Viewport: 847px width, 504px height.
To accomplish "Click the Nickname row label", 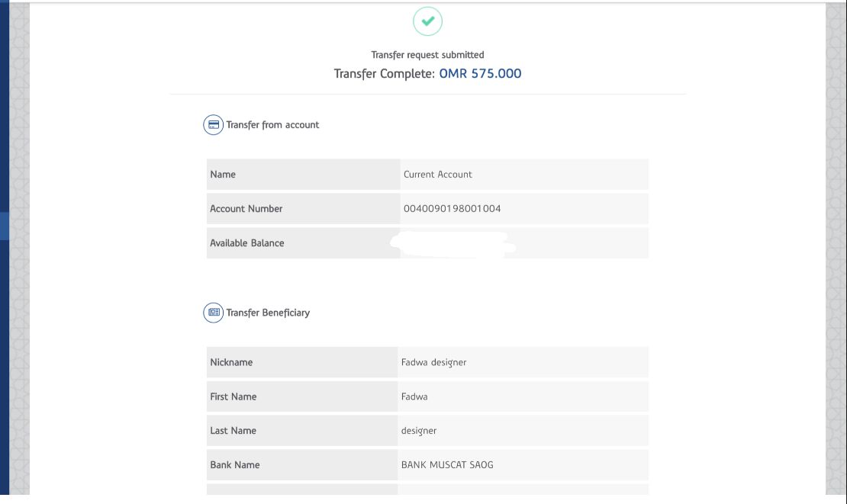I will [x=231, y=362].
